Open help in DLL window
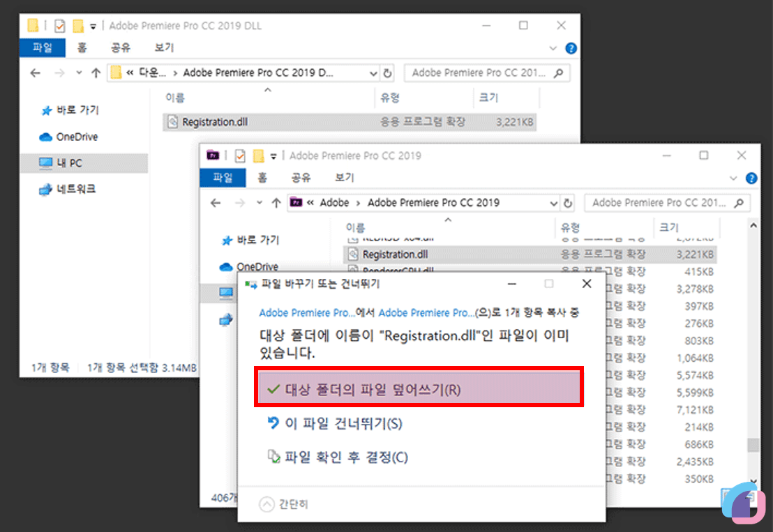This screenshot has height=532, width=773. (571, 48)
